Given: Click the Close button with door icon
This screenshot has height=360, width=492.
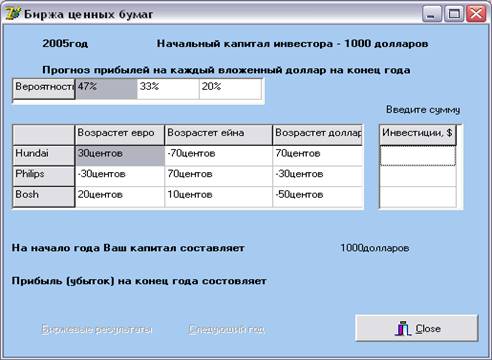Looking at the screenshot, I should pyautogui.click(x=417, y=328).
